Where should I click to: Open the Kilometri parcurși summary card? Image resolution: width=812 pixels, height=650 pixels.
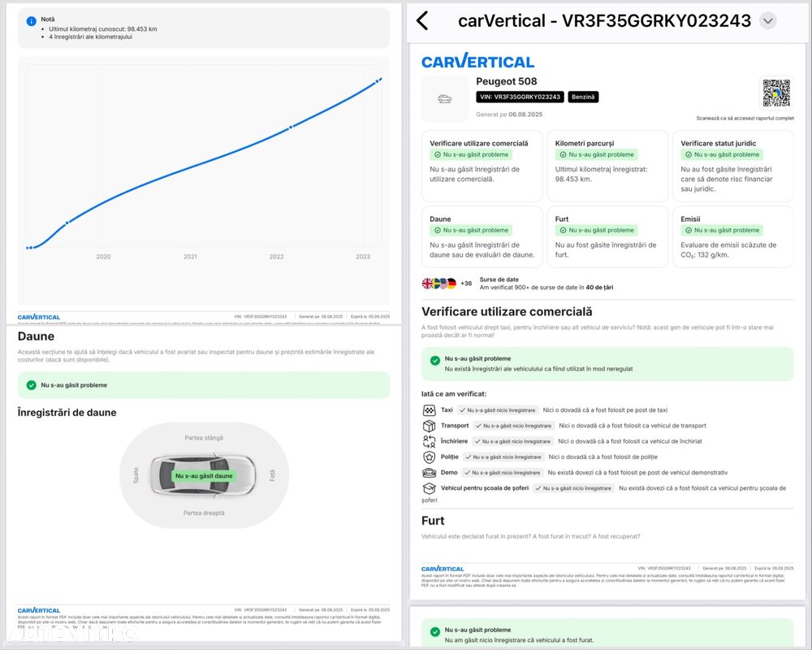point(607,166)
